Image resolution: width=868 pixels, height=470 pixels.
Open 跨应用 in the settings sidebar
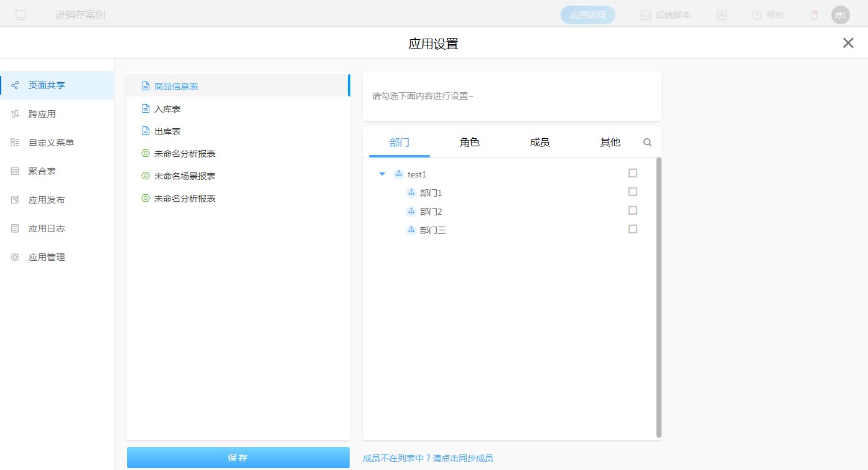tap(42, 114)
